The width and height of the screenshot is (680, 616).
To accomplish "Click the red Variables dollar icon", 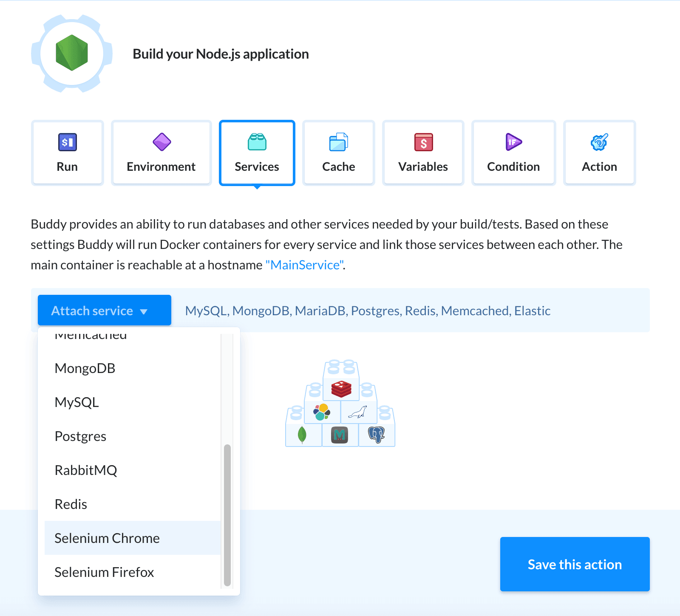I will [423, 142].
